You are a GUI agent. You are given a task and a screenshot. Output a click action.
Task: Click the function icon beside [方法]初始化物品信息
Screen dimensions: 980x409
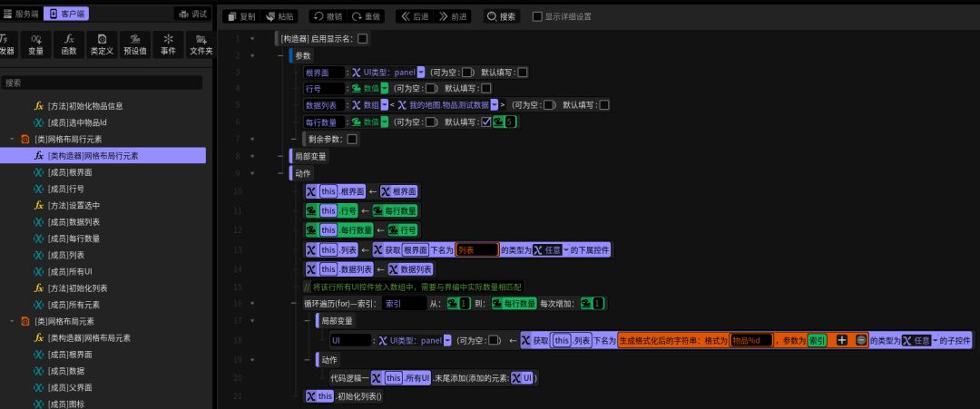[39, 106]
